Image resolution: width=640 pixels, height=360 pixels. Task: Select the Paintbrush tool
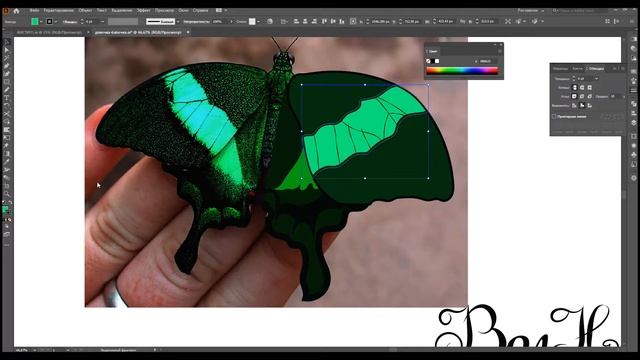coord(7,90)
